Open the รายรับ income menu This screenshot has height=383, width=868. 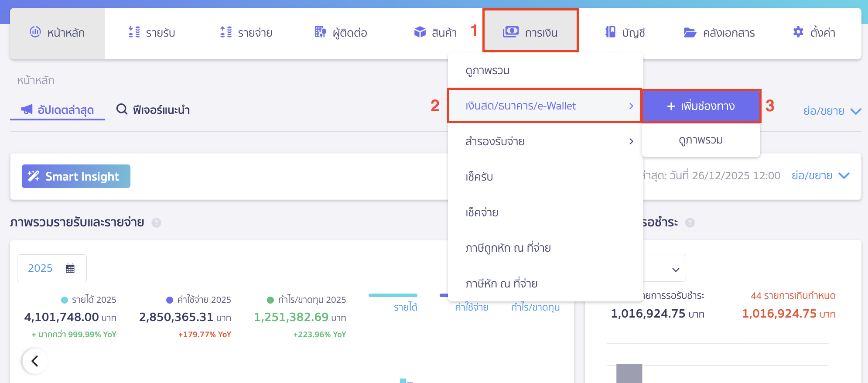point(151,33)
